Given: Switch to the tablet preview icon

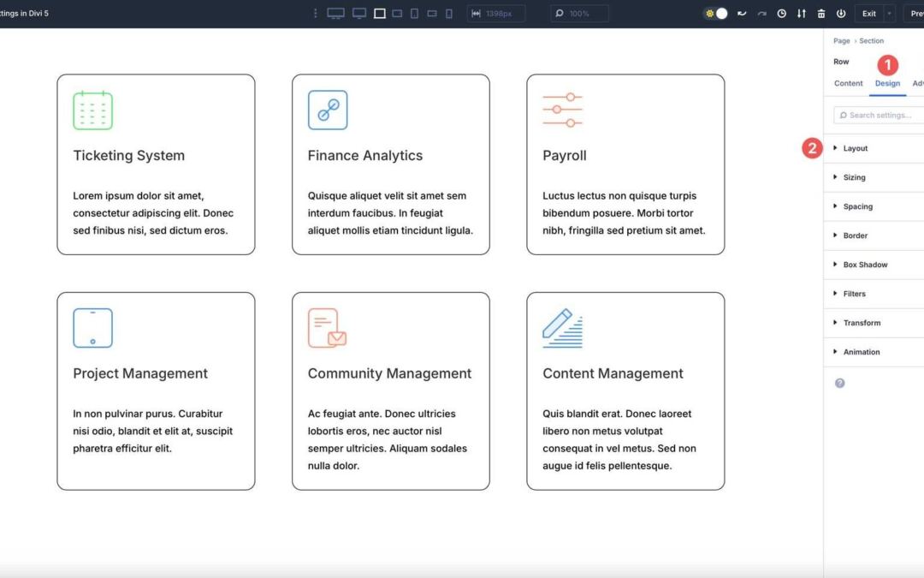Looking at the screenshot, I should (x=414, y=14).
